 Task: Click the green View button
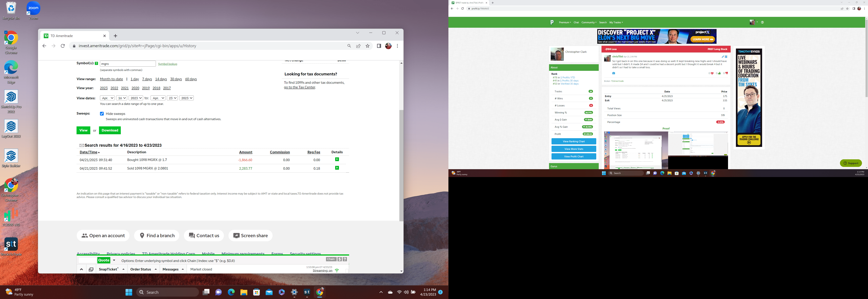coord(83,130)
